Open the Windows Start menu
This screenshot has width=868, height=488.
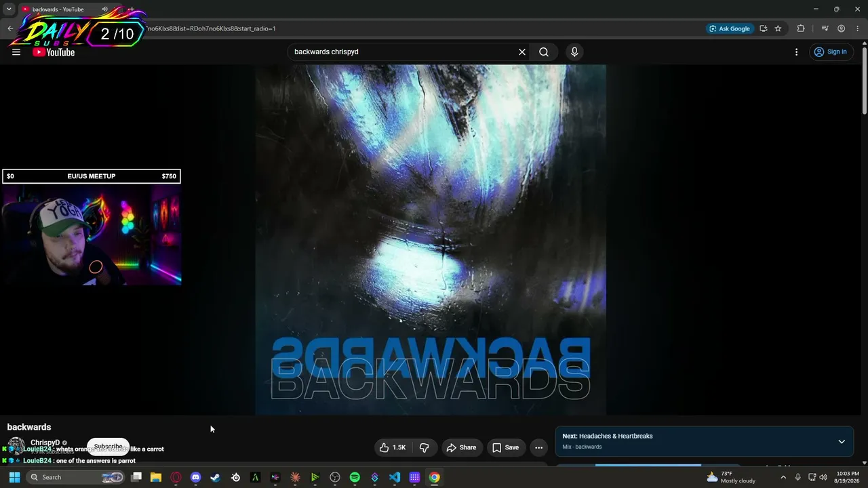coord(14,477)
